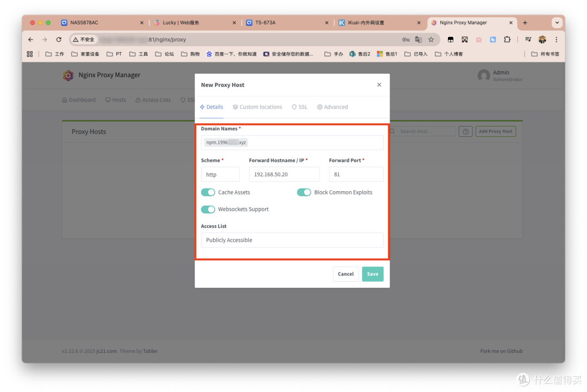This screenshot has width=587, height=392.
Task: Reload the page with refresh icon
Action: [59, 40]
